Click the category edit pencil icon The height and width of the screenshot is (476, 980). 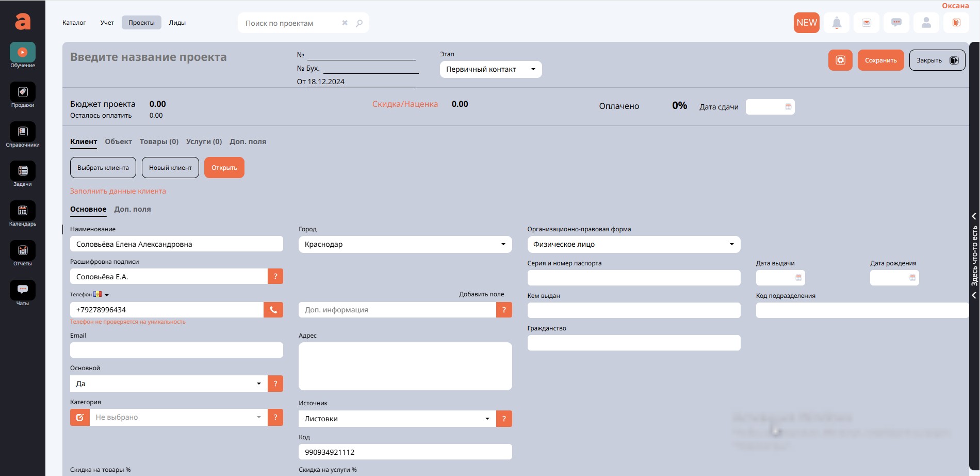(x=80, y=418)
